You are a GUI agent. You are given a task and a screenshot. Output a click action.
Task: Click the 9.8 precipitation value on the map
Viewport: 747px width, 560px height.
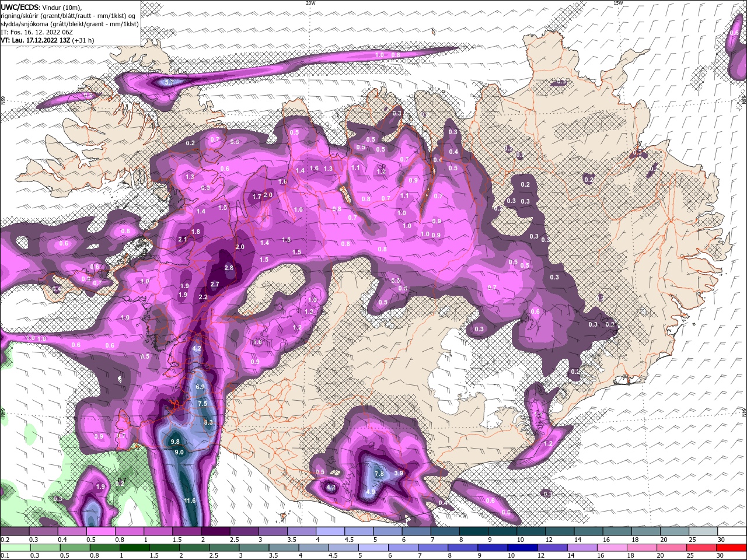tap(175, 442)
